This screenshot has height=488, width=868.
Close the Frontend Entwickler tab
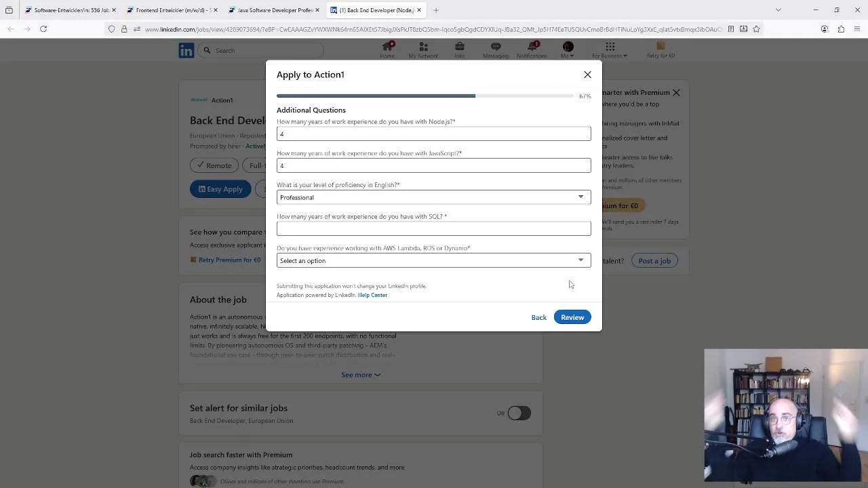click(216, 10)
